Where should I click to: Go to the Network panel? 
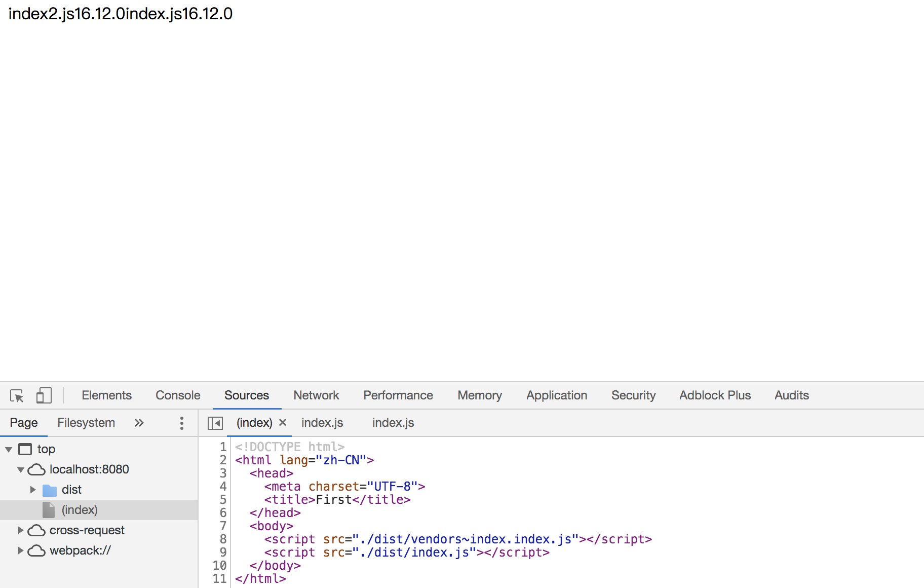pyautogui.click(x=316, y=395)
